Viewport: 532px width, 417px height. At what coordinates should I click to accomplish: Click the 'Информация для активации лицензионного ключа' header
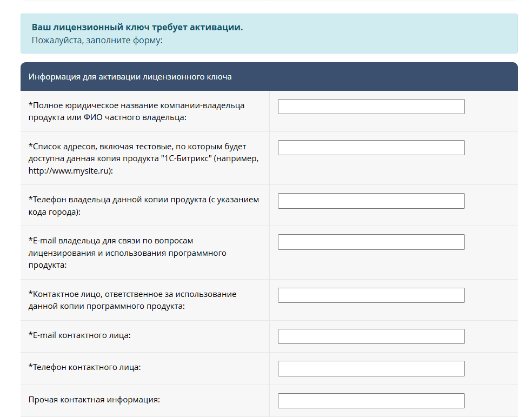[130, 77]
